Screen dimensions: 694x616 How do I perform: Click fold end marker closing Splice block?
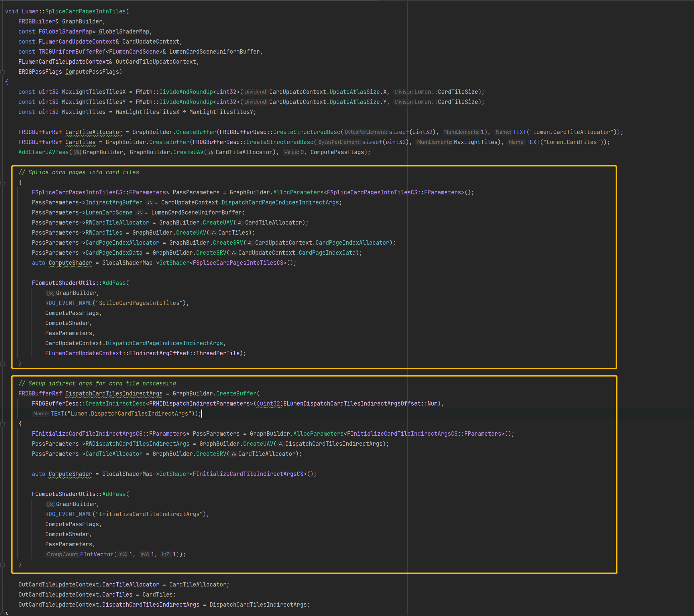[3, 364]
